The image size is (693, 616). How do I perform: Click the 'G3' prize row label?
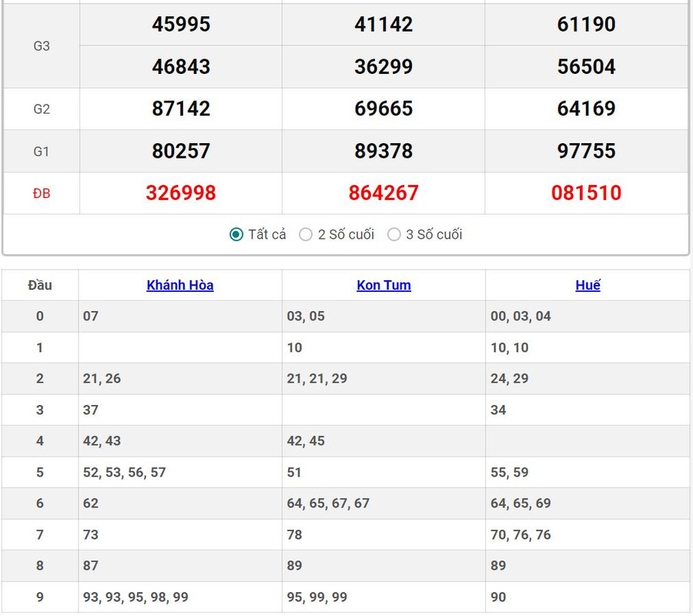(42, 46)
